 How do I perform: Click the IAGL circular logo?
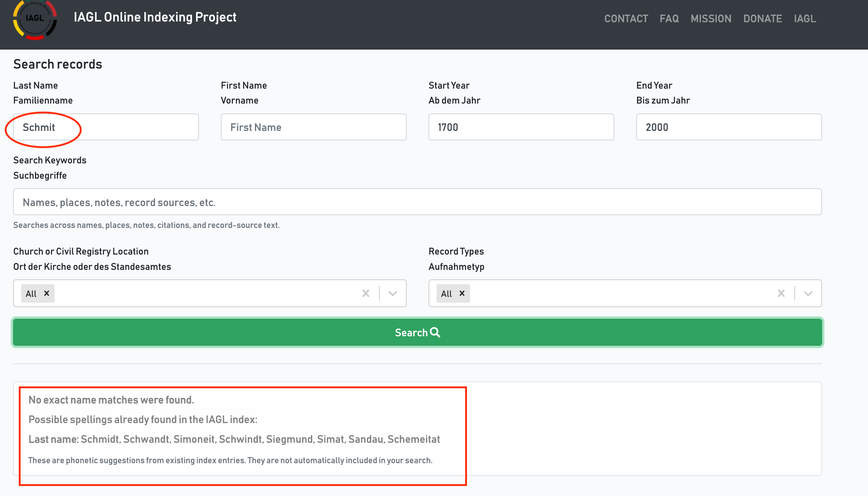tap(35, 19)
